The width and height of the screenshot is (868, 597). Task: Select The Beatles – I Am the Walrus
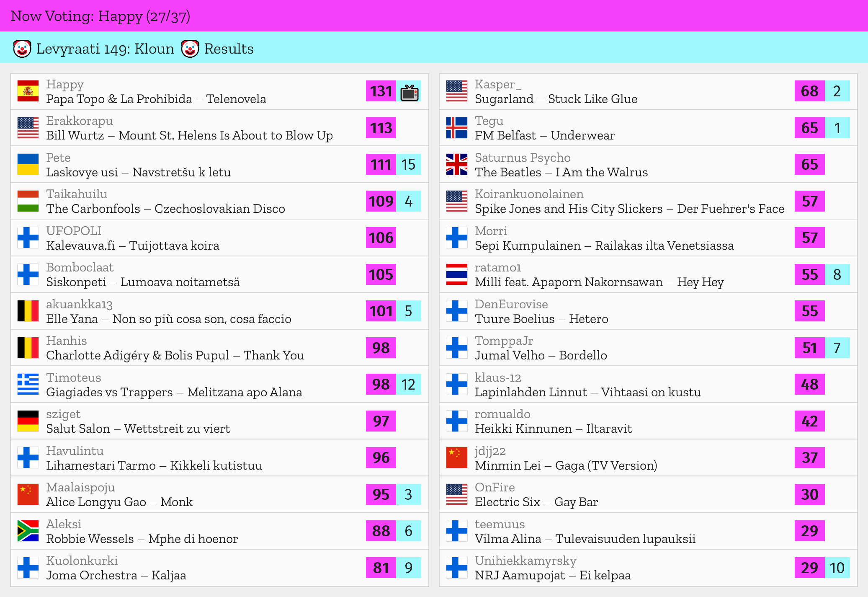point(561,172)
